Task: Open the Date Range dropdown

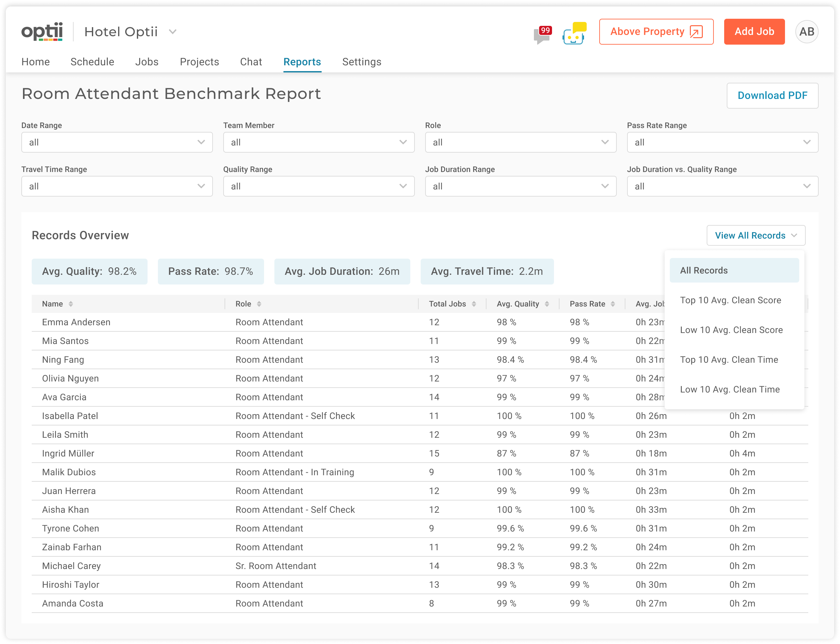Action: [117, 142]
